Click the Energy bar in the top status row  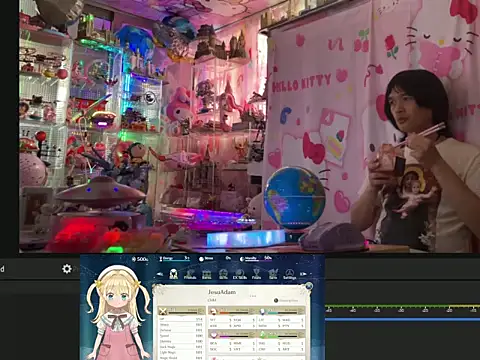tap(174, 258)
